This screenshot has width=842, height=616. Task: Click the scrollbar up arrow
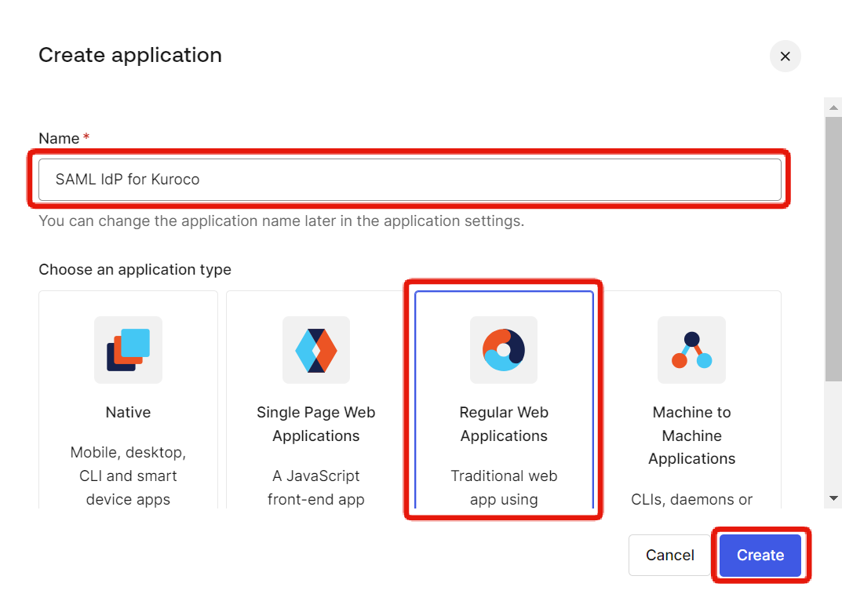(x=833, y=108)
